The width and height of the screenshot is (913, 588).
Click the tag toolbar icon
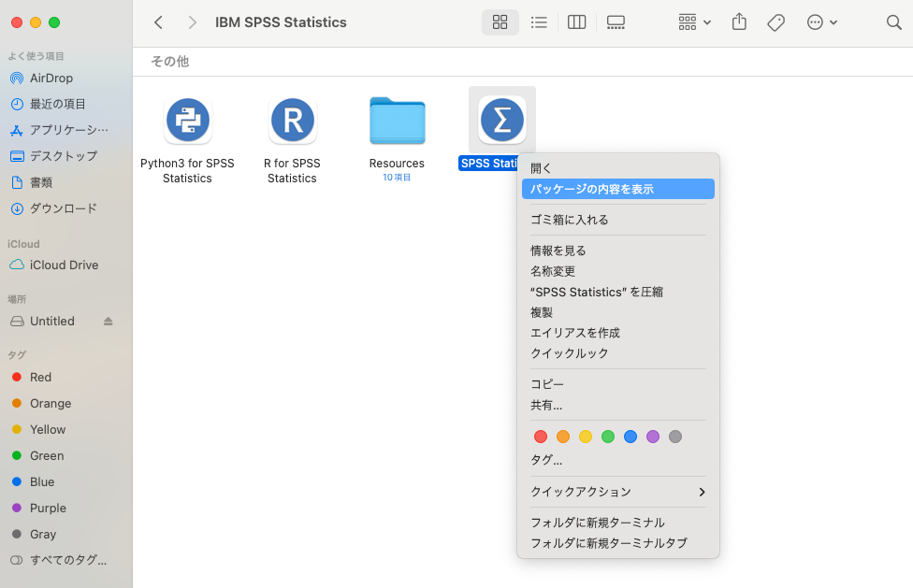(x=776, y=22)
